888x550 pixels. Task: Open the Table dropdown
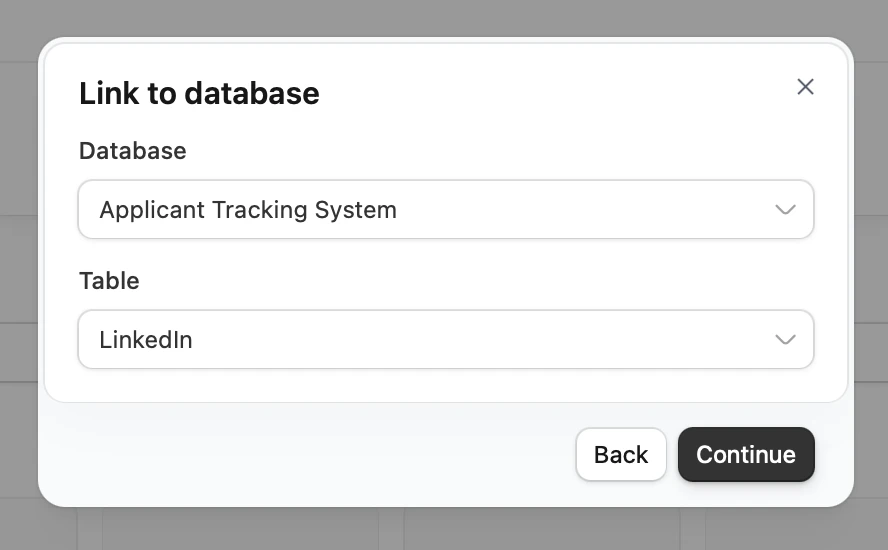click(x=445, y=340)
